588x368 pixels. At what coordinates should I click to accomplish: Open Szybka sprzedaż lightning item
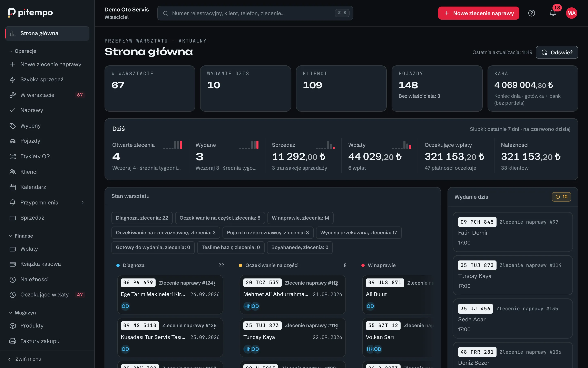(47, 80)
